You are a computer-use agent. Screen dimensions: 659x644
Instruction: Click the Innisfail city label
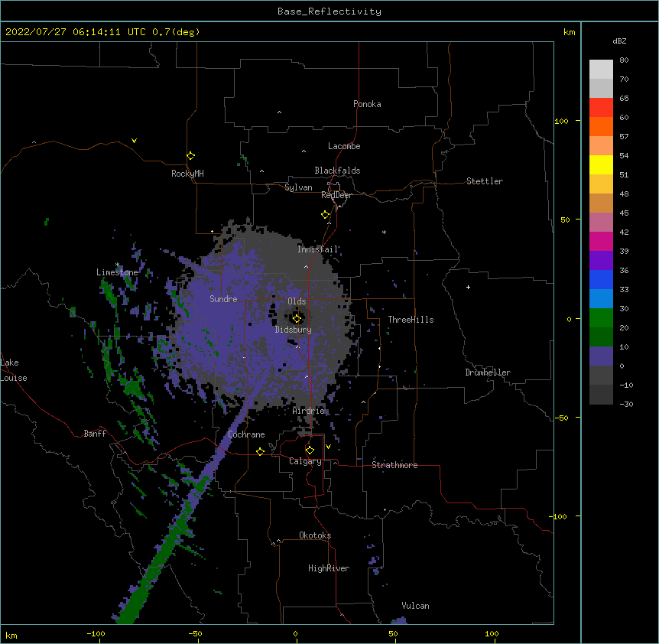[318, 249]
